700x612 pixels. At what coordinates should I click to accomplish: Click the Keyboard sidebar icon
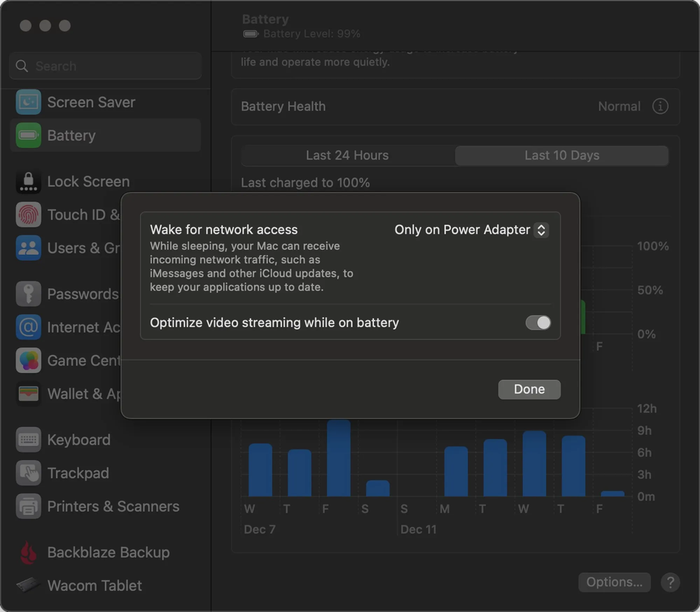(28, 440)
